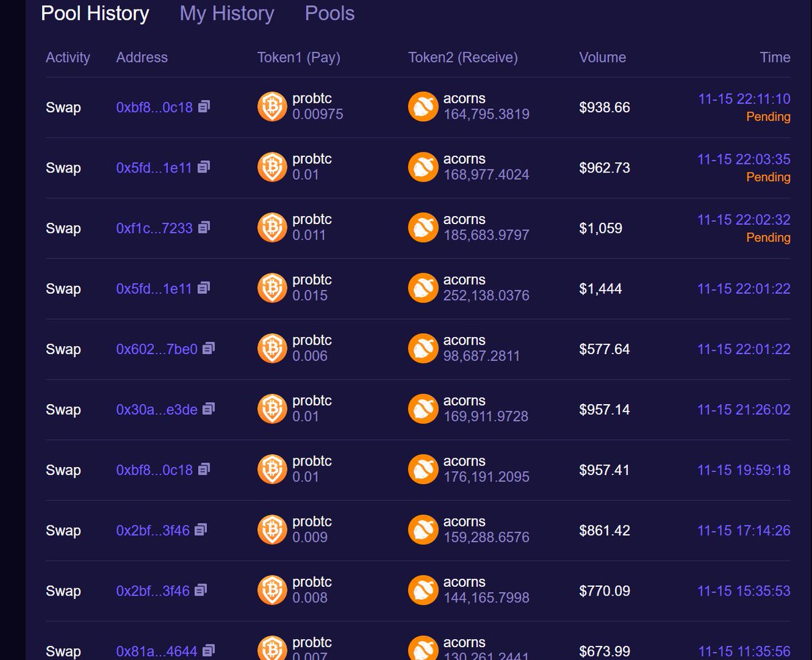Click the acorns icon in the 159,288.6576 row

(423, 530)
